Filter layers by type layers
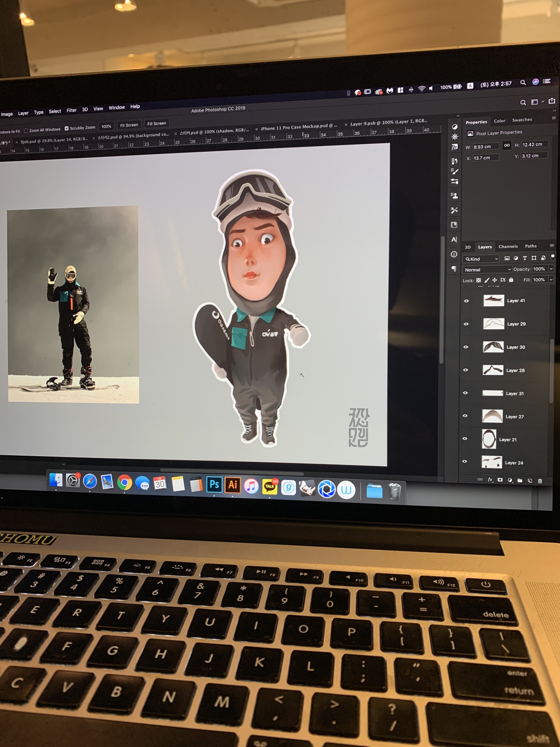 [x=525, y=258]
